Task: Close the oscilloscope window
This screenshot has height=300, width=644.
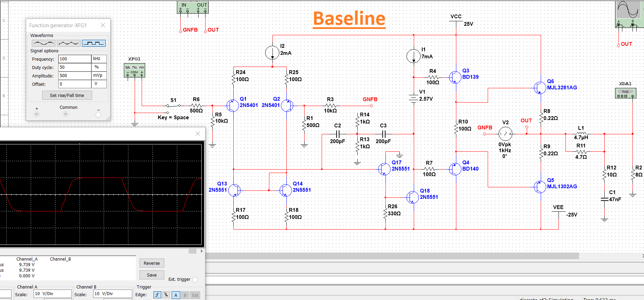Action: point(198,134)
